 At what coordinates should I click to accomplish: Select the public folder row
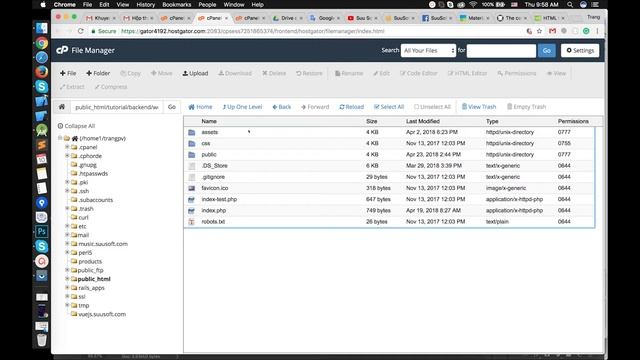[389, 155]
